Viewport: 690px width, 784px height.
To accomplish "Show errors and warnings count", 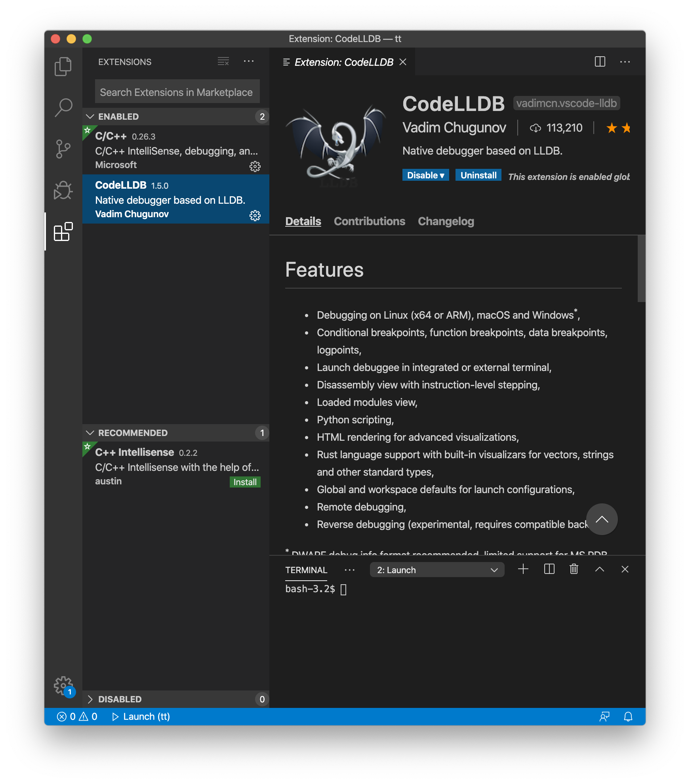I will [77, 717].
